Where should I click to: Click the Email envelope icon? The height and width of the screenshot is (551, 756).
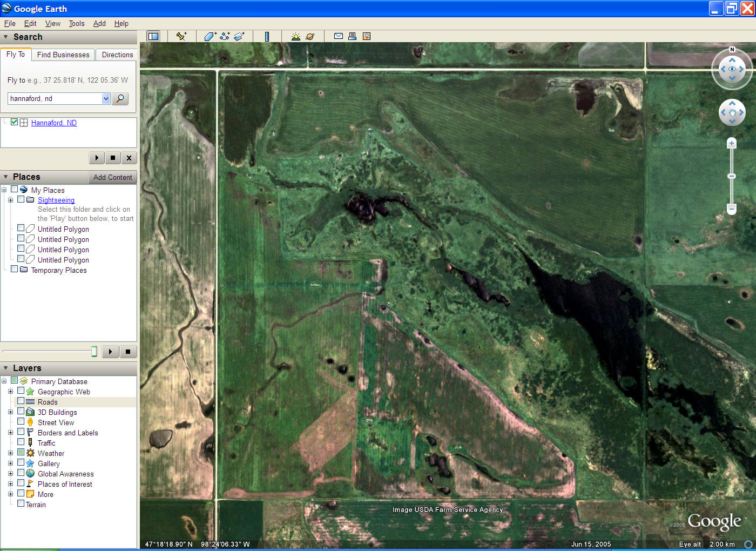coord(339,36)
